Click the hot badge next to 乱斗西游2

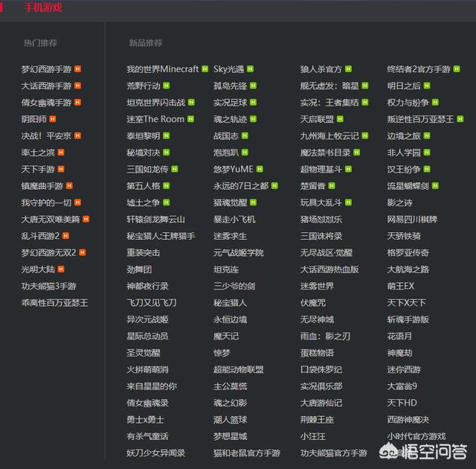66,236
